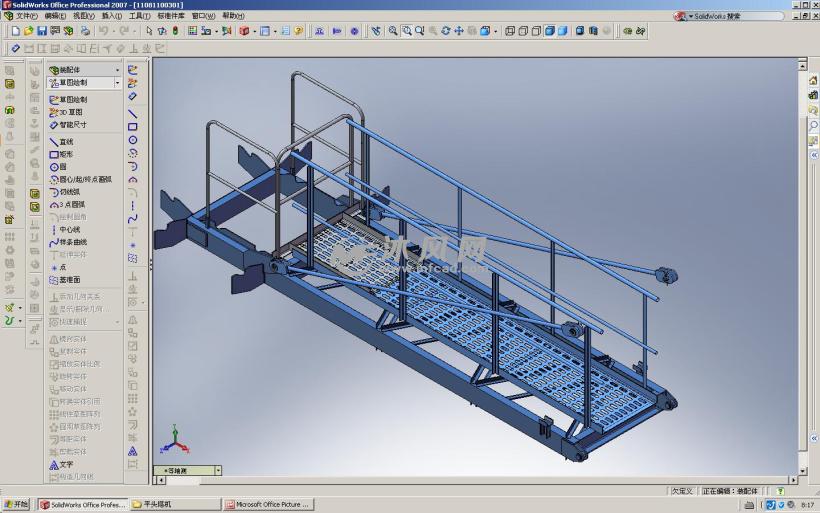The image size is (820, 513).
Task: Click the 智能尺寸 smart dimension button
Action: pyautogui.click(x=68, y=125)
